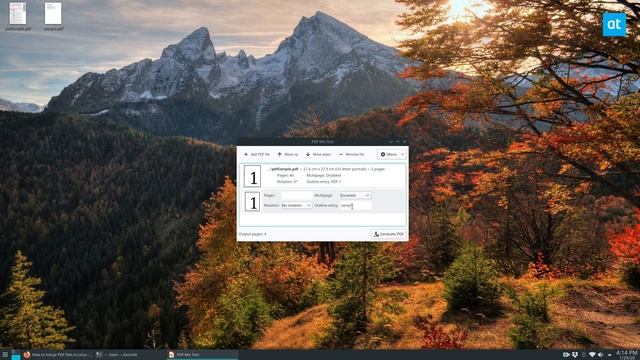Click the Add PDF file plus icon
Screen dimensions: 640x360
(x=246, y=154)
